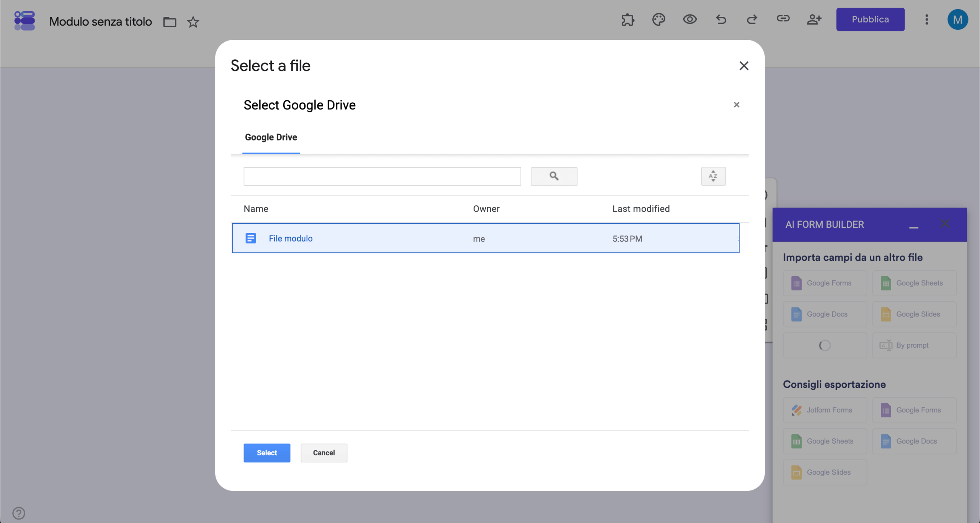The width and height of the screenshot is (980, 523).
Task: Export to Google Slides in Consigli esportazione
Action: click(x=825, y=472)
